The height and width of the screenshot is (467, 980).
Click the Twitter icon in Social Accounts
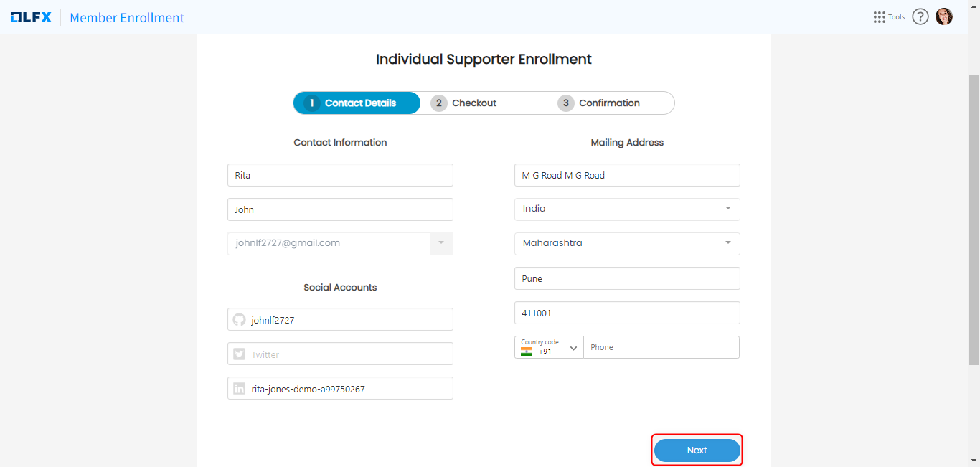(240, 354)
